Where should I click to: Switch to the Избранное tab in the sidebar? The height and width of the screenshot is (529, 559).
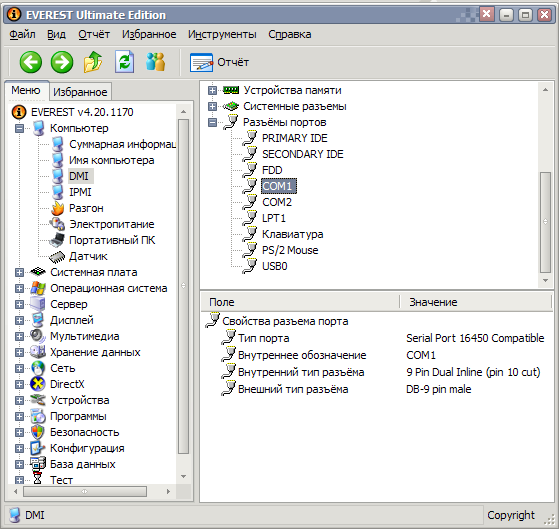tap(80, 92)
